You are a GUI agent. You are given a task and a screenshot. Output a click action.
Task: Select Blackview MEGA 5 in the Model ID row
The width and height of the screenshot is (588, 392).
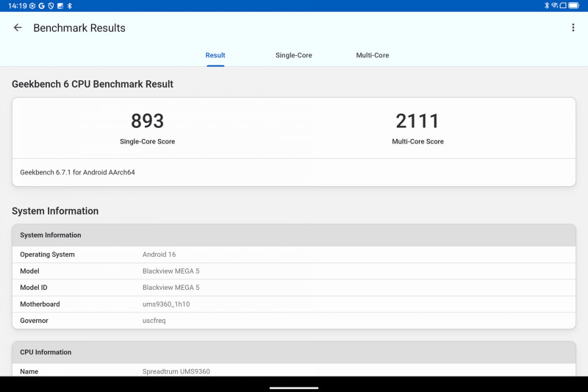pyautogui.click(x=171, y=288)
